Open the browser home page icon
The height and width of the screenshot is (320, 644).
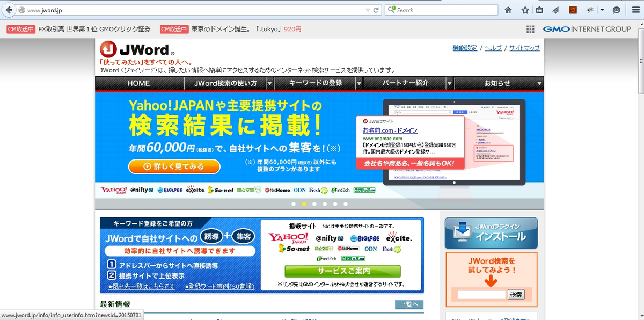508,10
